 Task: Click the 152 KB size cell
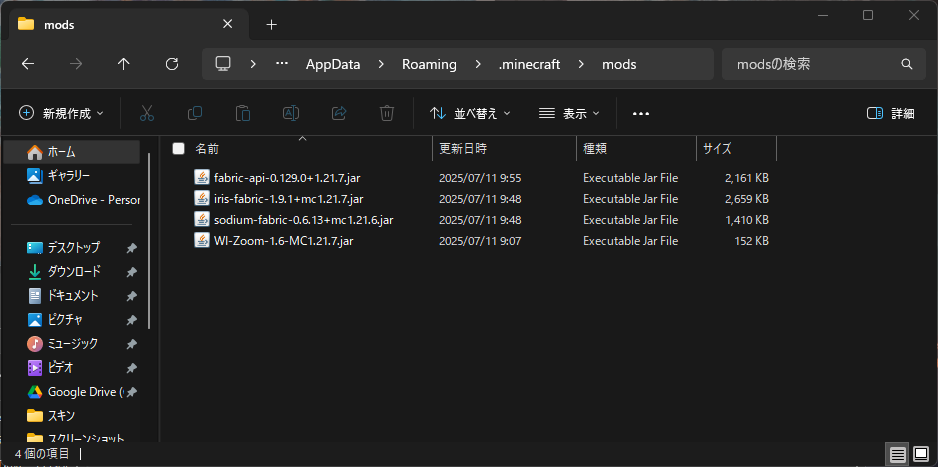(751, 240)
